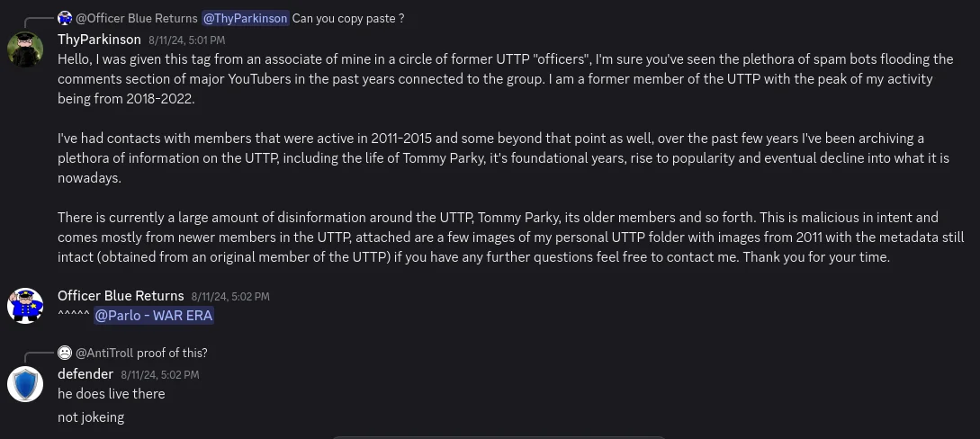This screenshot has height=439, width=980.
Task: Click @AntiTroll name in reply preview
Action: tap(104, 353)
